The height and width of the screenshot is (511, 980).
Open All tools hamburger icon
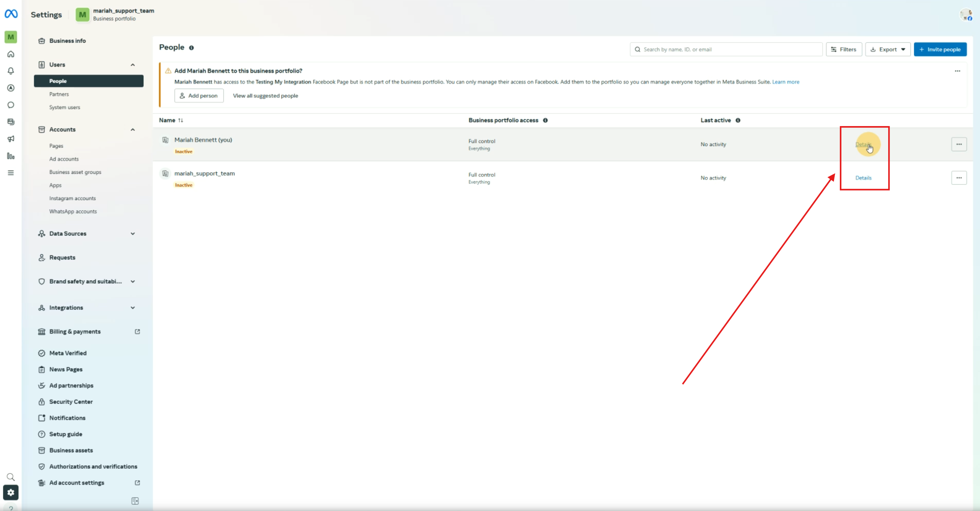click(11, 173)
